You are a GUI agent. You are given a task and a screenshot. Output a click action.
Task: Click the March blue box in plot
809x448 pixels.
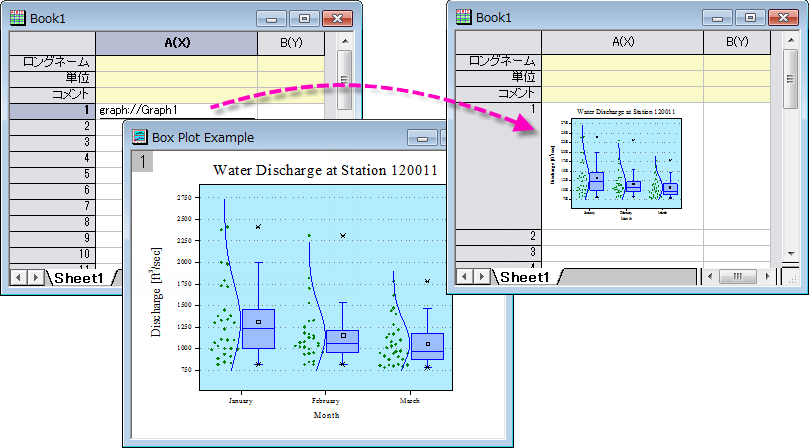(427, 346)
